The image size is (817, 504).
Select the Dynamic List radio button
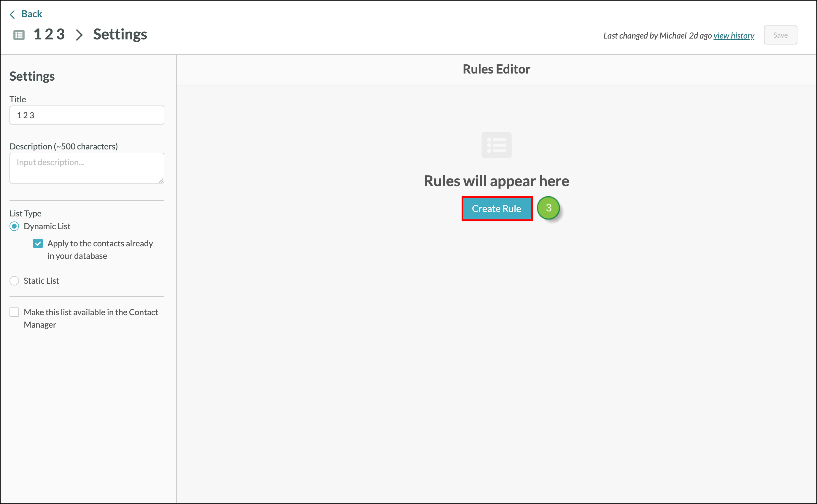point(14,226)
